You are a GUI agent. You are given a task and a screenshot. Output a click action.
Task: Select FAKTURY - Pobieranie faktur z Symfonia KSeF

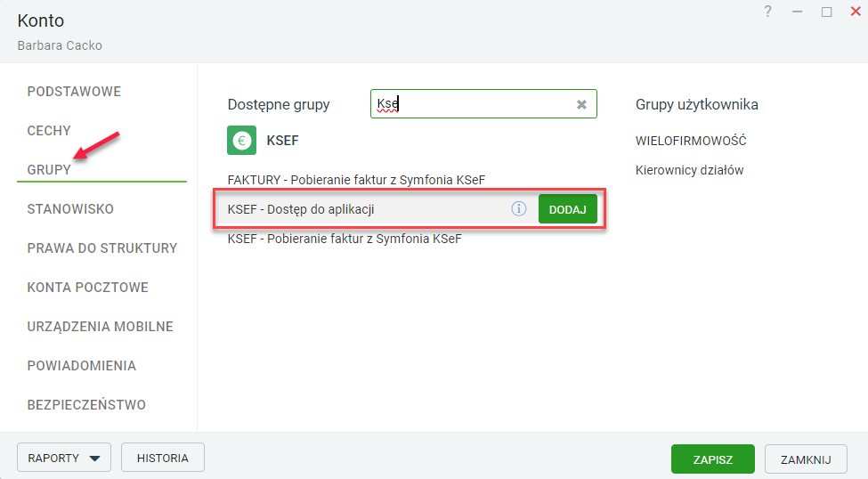pos(356,179)
